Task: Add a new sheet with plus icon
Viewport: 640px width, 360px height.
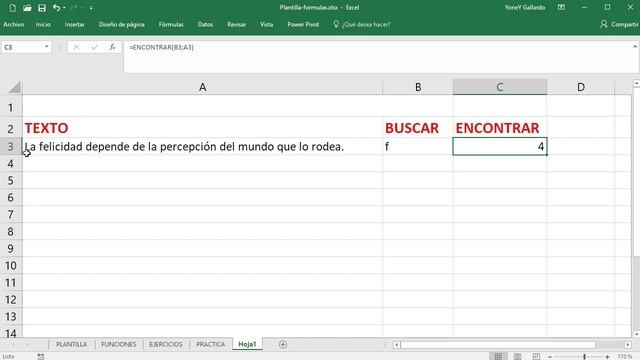Action: (x=283, y=344)
